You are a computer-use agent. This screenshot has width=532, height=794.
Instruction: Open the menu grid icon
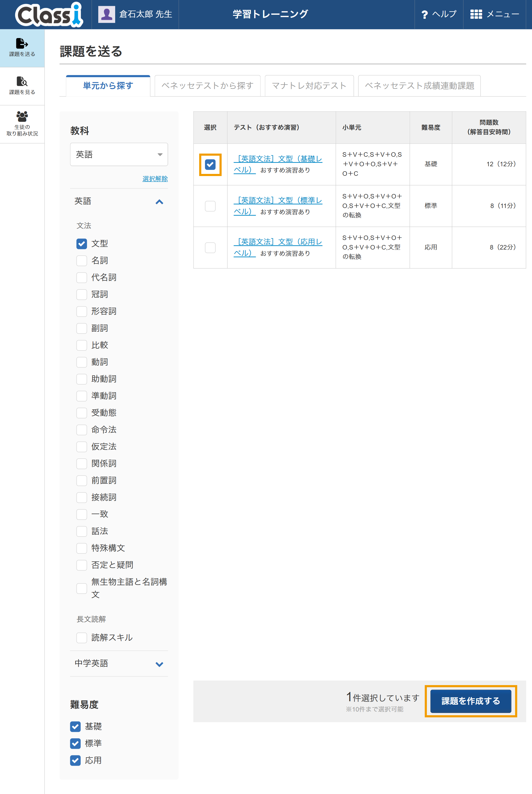(476, 14)
